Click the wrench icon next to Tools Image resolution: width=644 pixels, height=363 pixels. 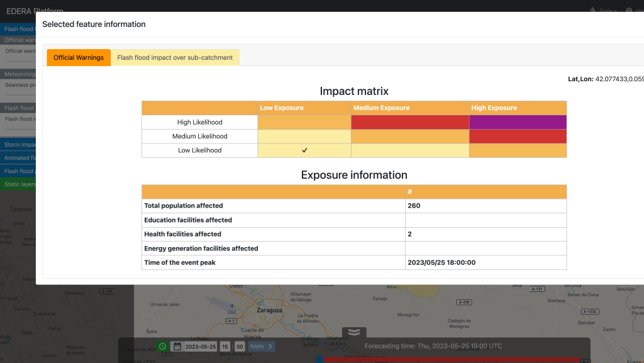click(593, 11)
